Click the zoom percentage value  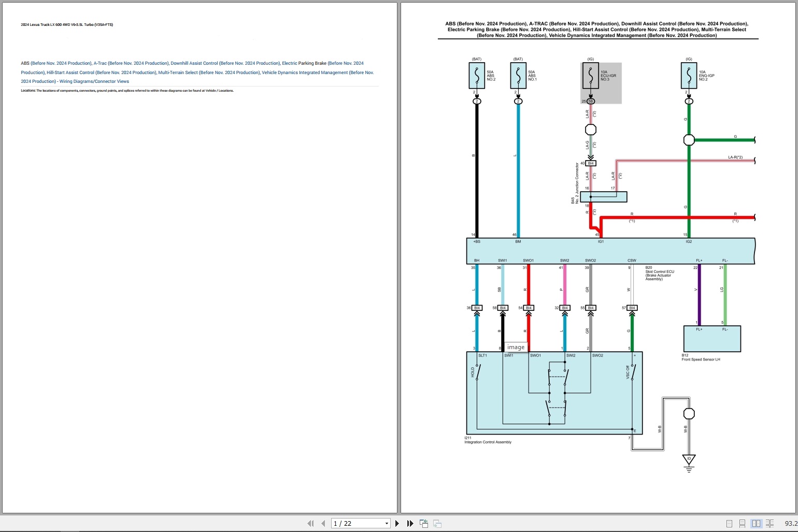tap(790, 524)
